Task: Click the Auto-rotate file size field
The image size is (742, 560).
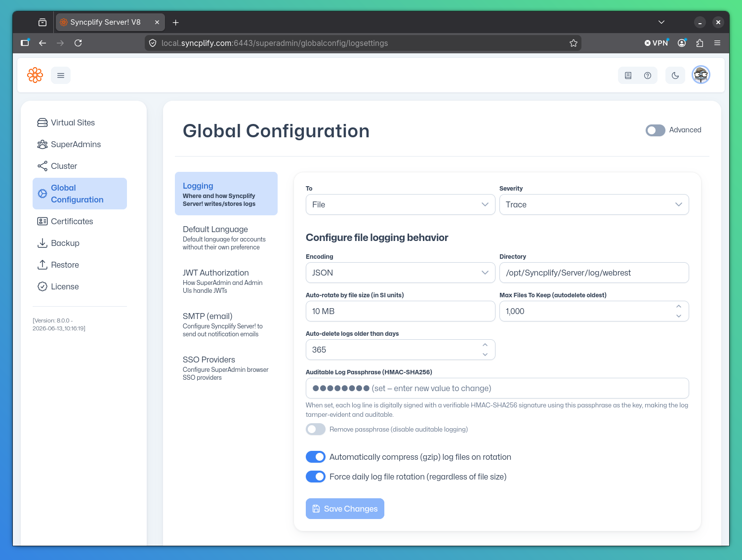Action: tap(401, 311)
